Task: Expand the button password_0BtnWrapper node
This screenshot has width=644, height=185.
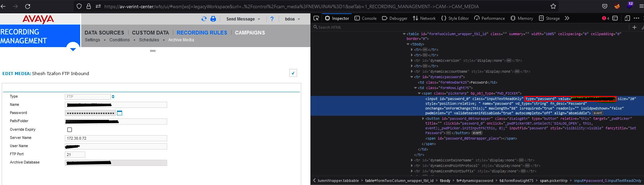Action: [x=423, y=118]
